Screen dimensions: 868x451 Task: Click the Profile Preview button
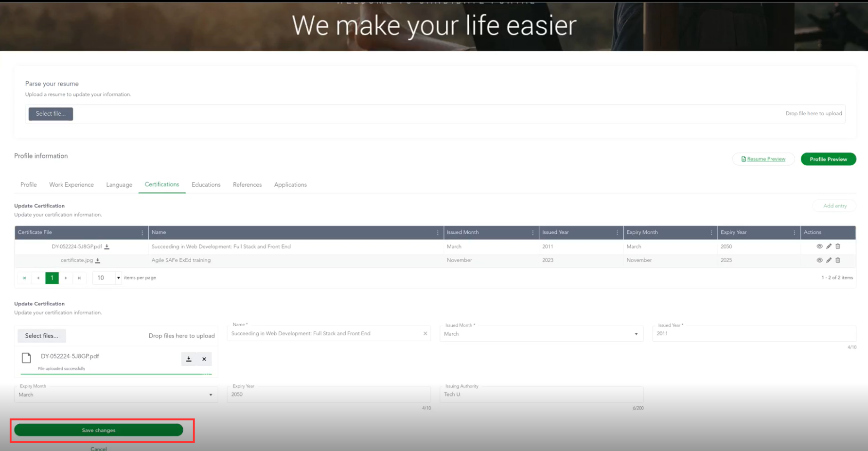(828, 159)
